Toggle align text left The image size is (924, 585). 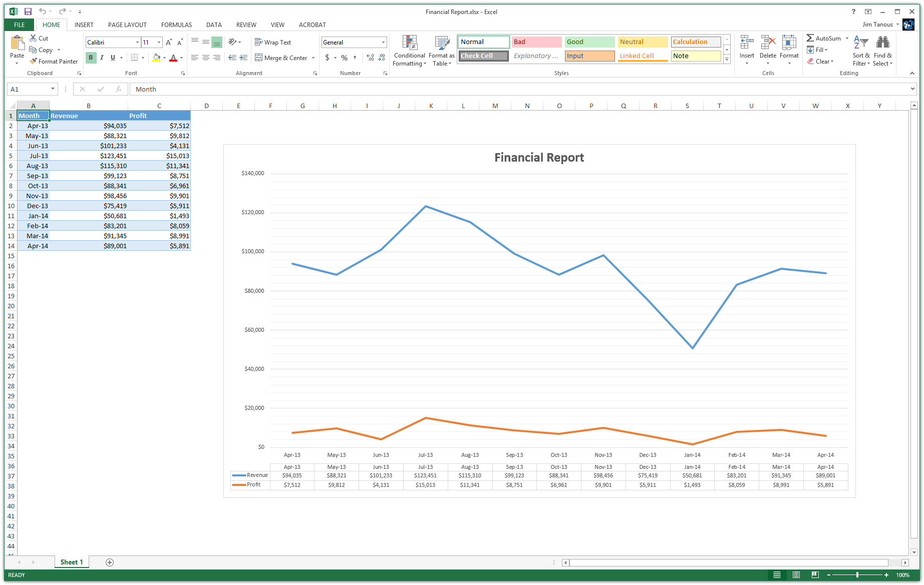195,58
